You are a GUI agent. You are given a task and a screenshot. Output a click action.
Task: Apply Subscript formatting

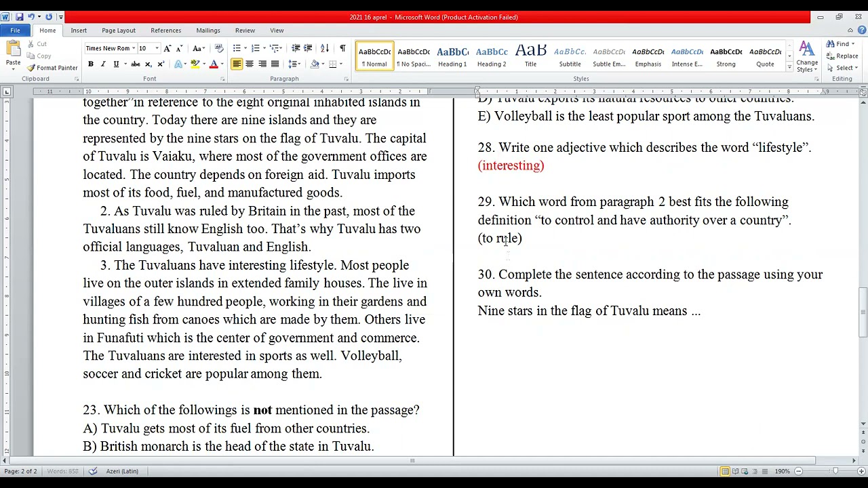[148, 64]
